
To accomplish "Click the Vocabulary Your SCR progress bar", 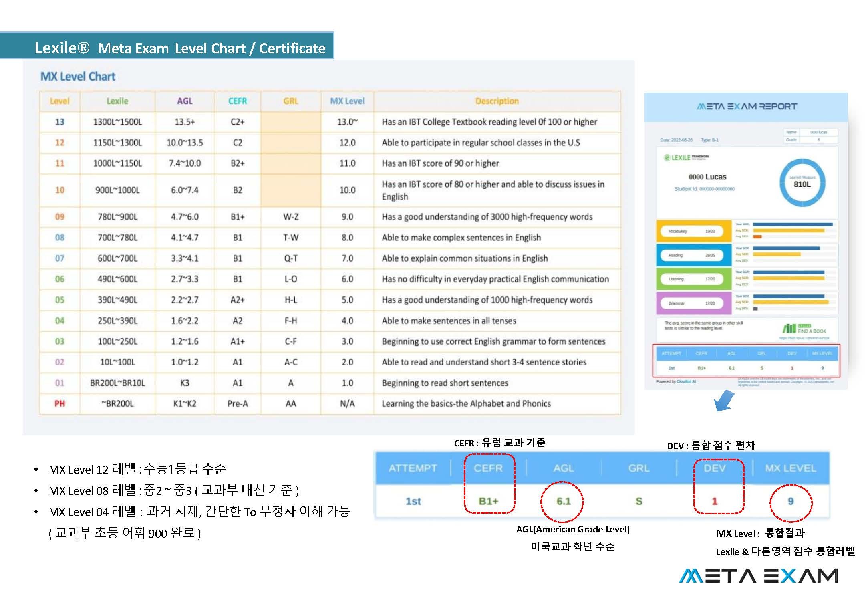I will point(793,224).
